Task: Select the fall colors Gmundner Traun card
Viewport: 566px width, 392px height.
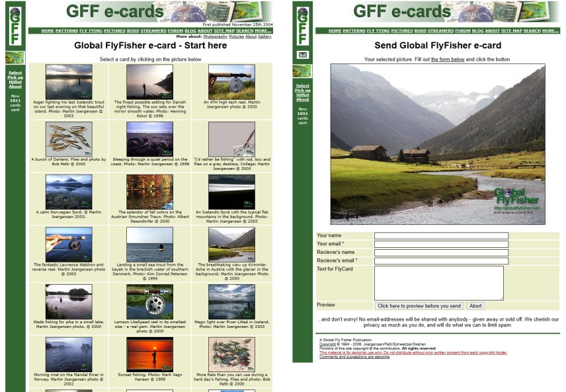Action: click(x=149, y=192)
